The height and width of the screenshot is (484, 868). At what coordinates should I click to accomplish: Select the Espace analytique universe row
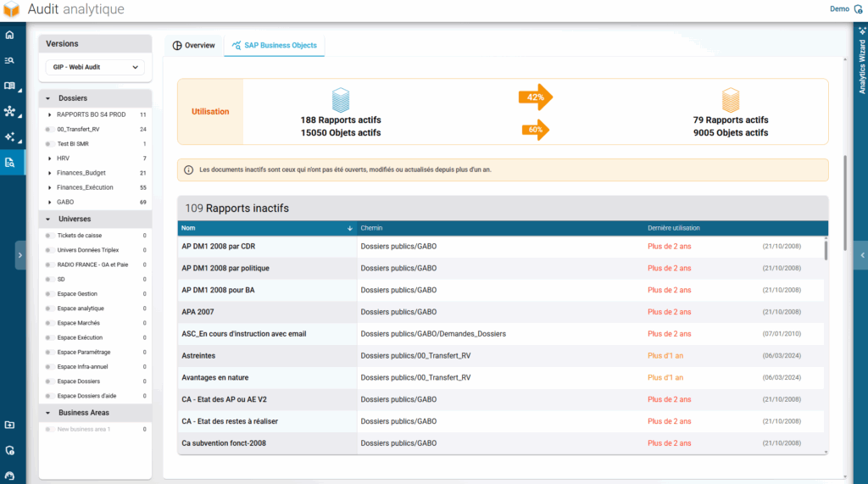(95, 309)
